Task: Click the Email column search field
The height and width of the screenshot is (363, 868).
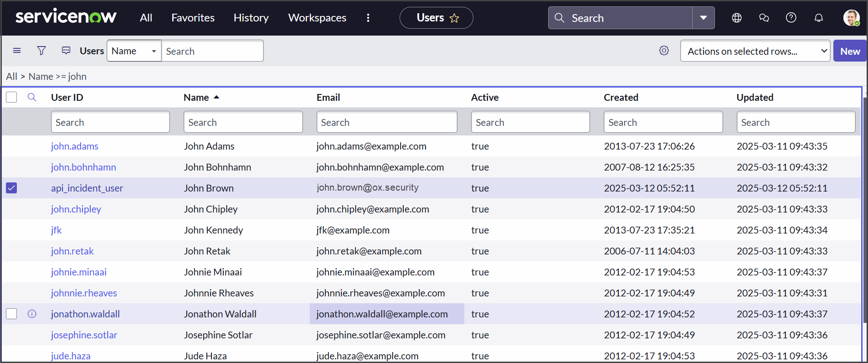Action: tap(386, 122)
